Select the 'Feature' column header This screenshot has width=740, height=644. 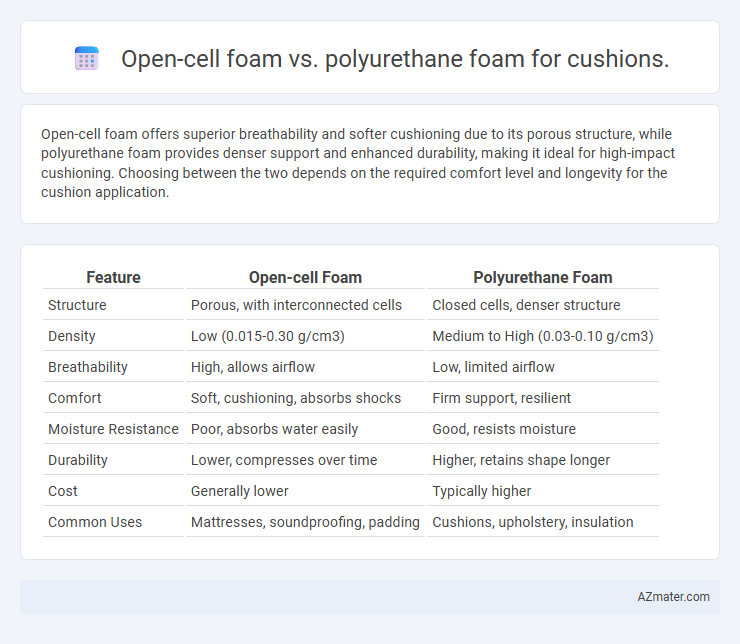113,277
